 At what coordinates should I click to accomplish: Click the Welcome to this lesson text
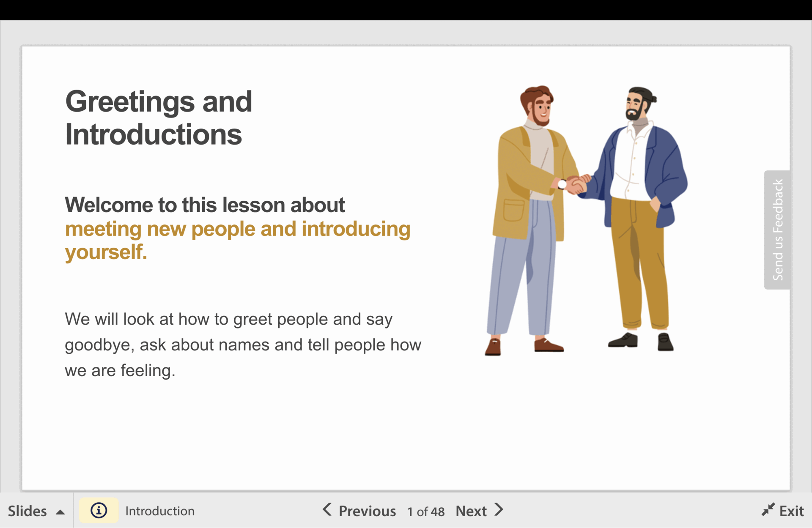click(x=205, y=205)
